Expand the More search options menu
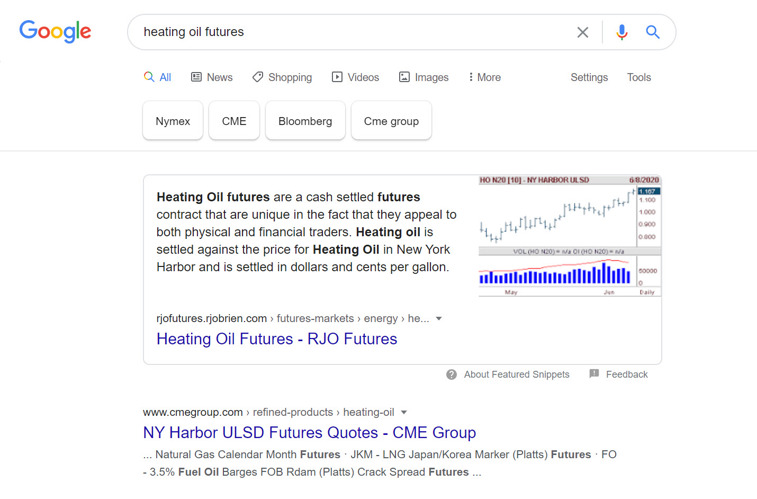 (x=485, y=77)
